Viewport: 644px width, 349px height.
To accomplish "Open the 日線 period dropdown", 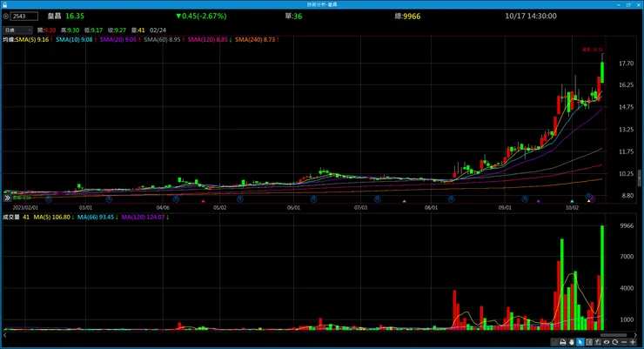I will [17, 30].
